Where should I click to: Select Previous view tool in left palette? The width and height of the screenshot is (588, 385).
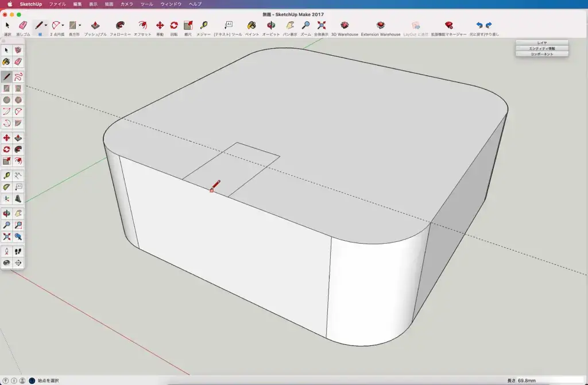tap(18, 237)
